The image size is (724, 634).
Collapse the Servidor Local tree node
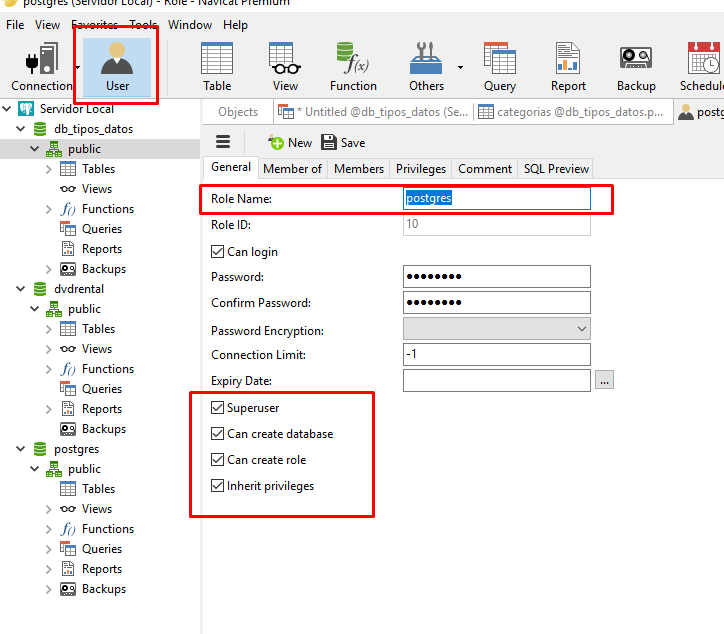click(x=7, y=109)
